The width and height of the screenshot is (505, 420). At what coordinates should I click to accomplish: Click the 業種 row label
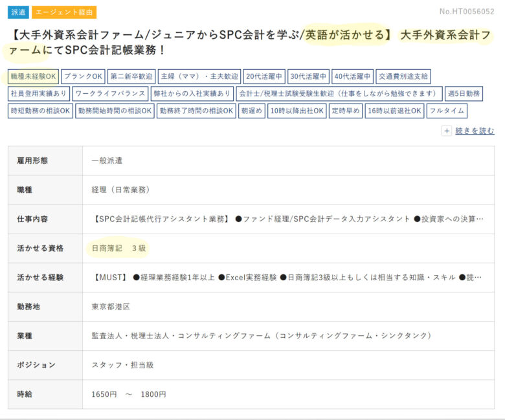25,336
